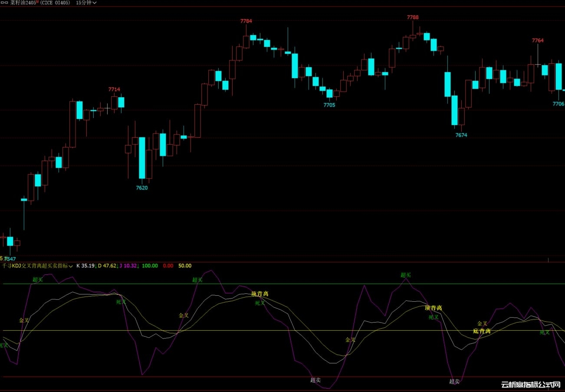Click the chain link icon beside 菜籽油2405
The height and width of the screenshot is (392, 565).
[x=5, y=3]
